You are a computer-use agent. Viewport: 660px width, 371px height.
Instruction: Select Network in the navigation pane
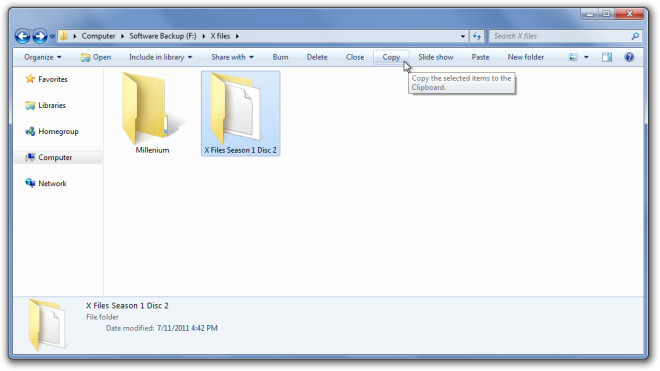point(52,184)
